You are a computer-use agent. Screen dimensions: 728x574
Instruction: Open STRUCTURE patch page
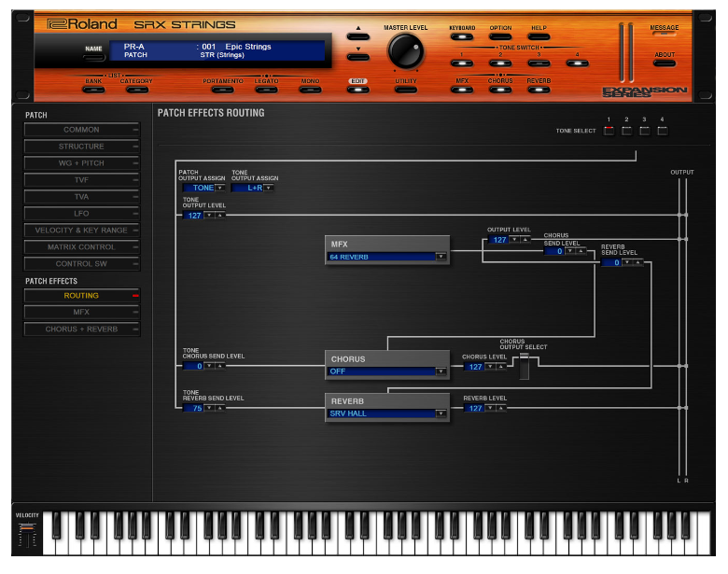coord(82,147)
